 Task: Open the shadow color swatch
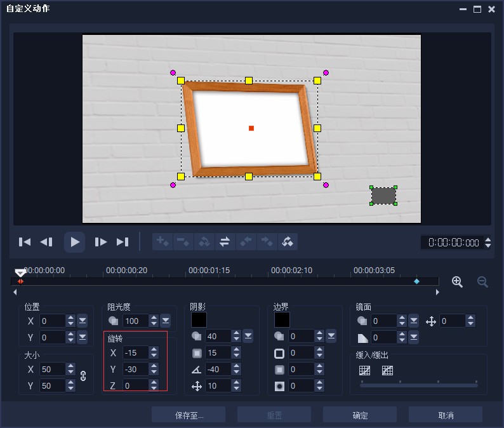coord(199,320)
